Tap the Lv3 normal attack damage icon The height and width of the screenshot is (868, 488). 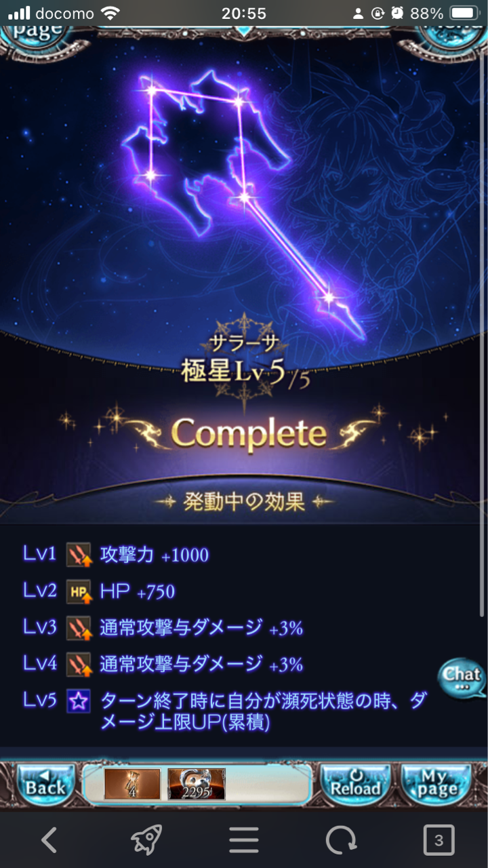click(79, 628)
